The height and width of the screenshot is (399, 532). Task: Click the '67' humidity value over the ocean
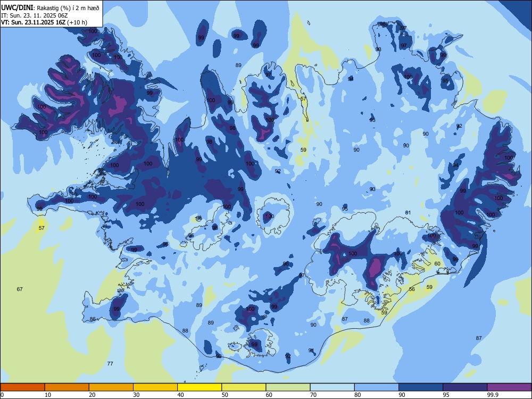click(20, 289)
